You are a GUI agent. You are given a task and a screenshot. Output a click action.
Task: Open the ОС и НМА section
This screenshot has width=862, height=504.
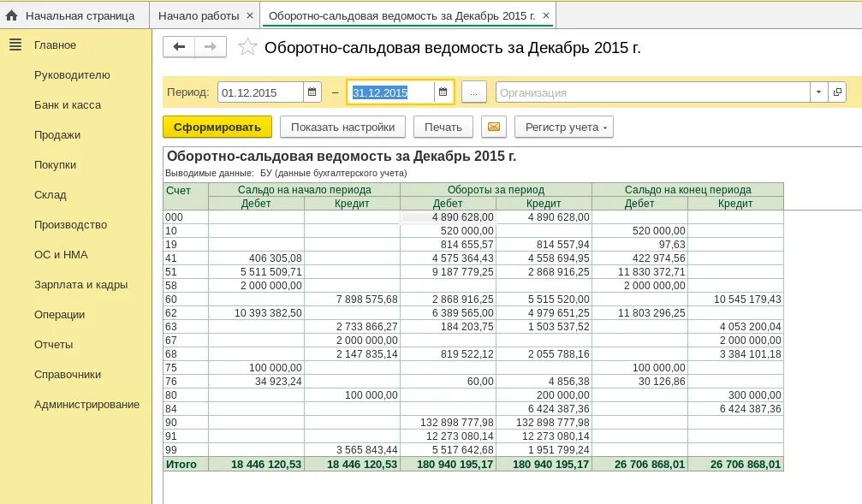(x=61, y=254)
